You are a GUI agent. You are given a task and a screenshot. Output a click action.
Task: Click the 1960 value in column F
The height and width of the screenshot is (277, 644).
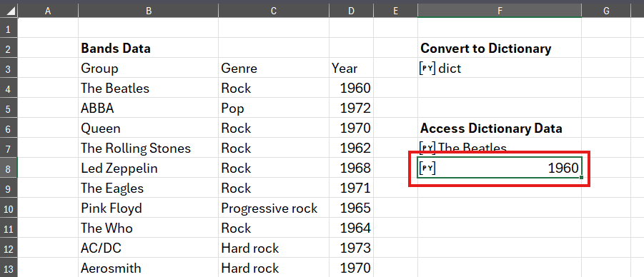(x=563, y=168)
